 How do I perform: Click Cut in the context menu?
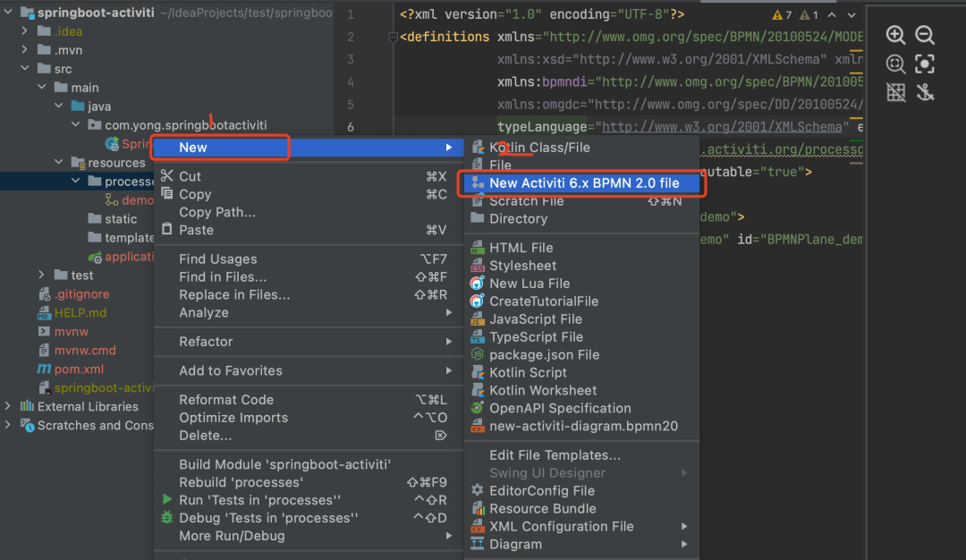tap(308, 176)
